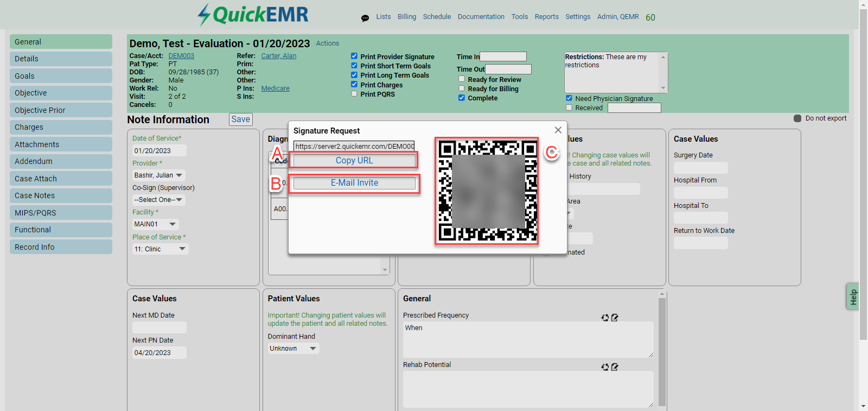Open the MIPS/PQRS sidebar tab
Viewport: 868px width, 411px height.
(61, 213)
